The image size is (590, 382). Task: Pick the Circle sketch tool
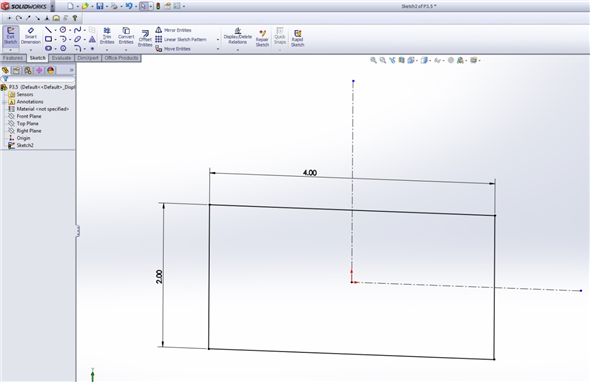point(63,30)
